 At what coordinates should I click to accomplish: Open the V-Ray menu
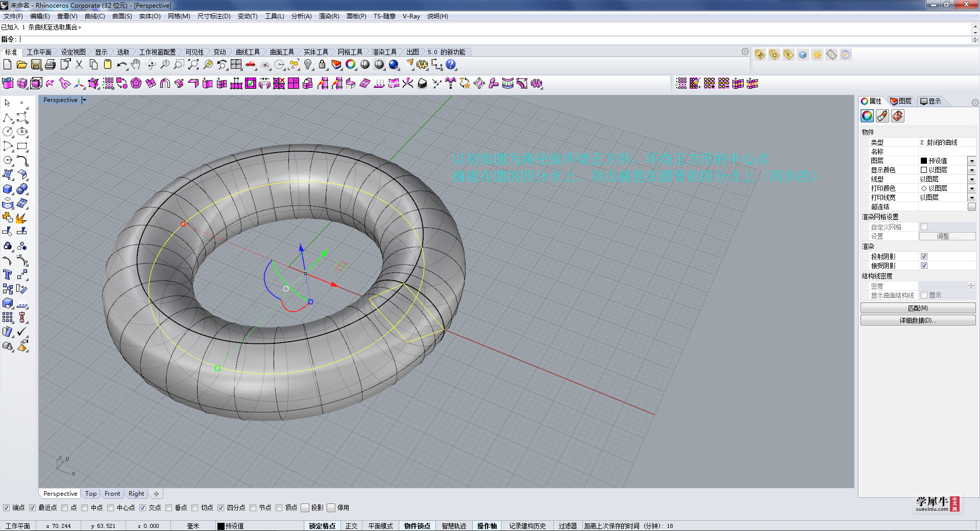pyautogui.click(x=411, y=16)
